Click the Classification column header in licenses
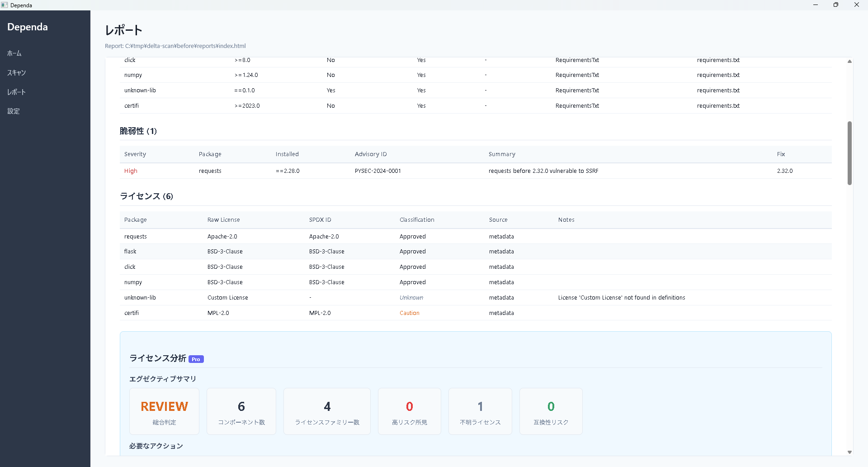Viewport: 868px width, 467px height. coord(417,220)
